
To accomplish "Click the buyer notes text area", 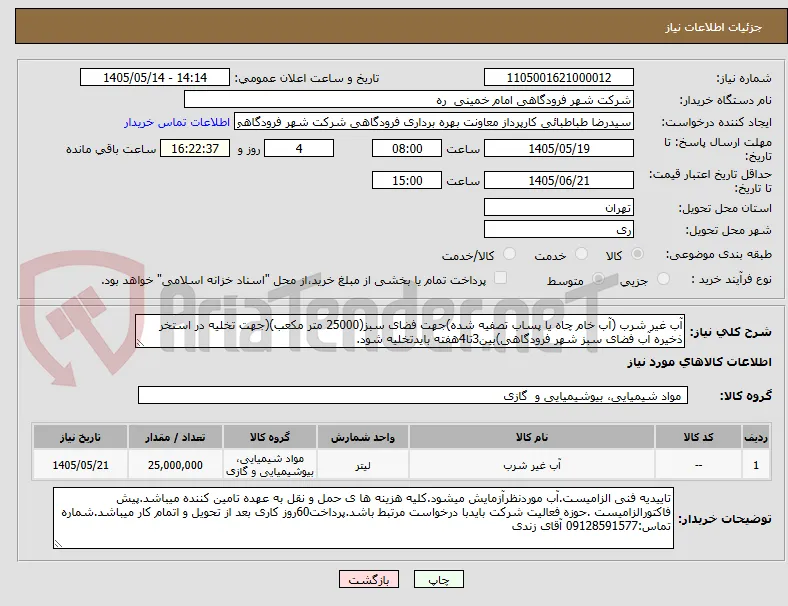I will [363, 518].
